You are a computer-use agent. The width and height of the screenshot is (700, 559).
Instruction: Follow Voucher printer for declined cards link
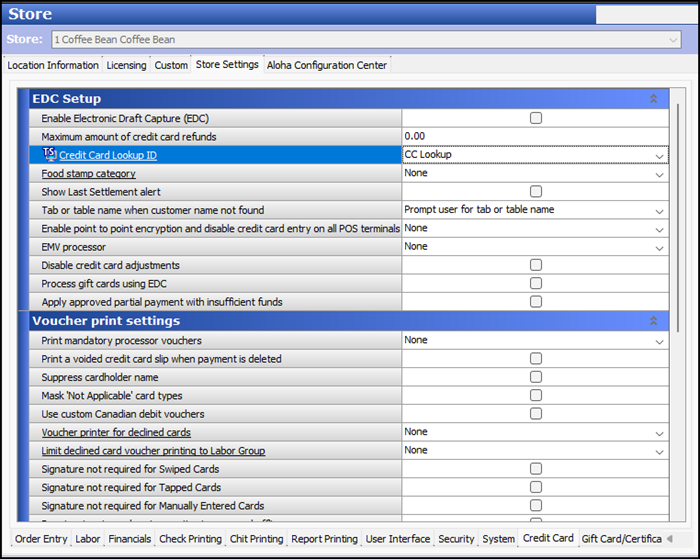pos(116,432)
